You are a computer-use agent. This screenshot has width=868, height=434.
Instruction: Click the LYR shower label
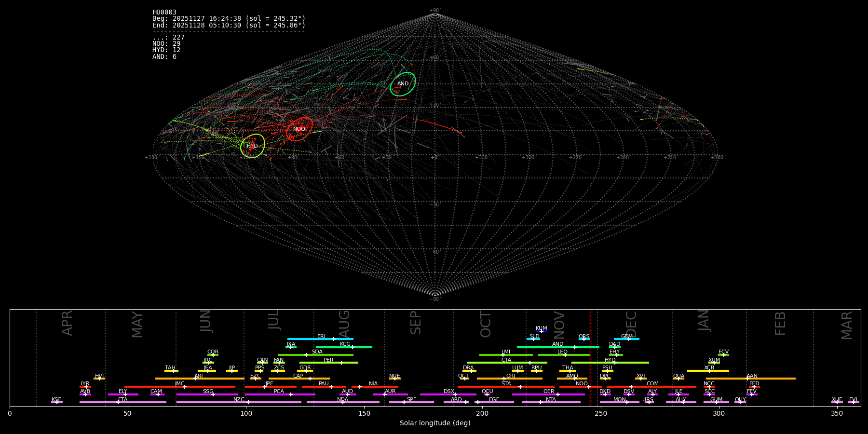coord(85,384)
